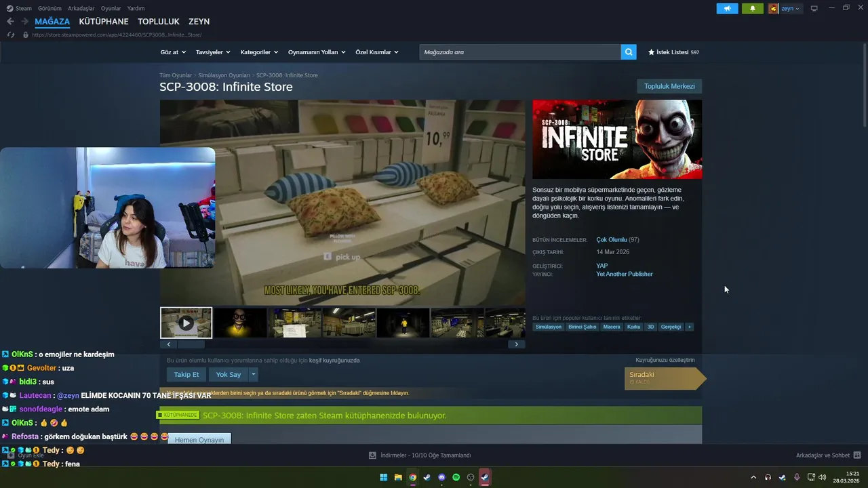Image resolution: width=868 pixels, height=488 pixels.
Task: Open the İndirmeler downloads icon
Action: tap(372, 455)
